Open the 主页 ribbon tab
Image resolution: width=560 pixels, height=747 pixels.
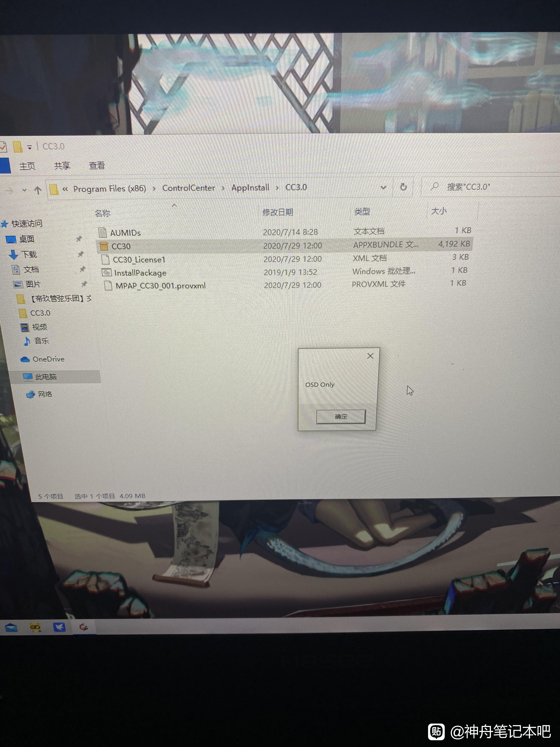click(x=27, y=166)
